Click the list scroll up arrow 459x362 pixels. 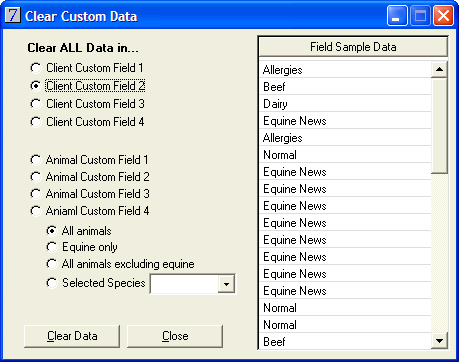(x=439, y=69)
